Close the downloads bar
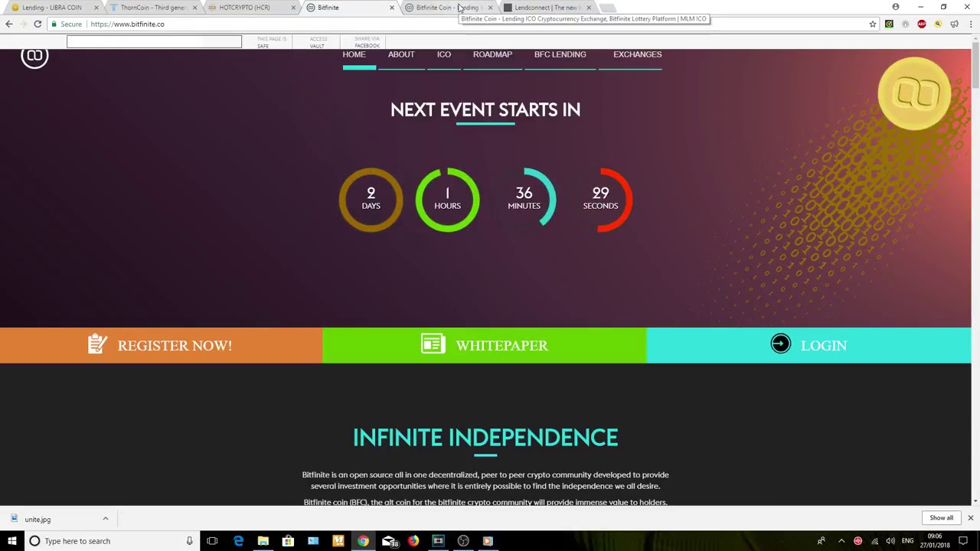This screenshot has width=980, height=551. 970,518
